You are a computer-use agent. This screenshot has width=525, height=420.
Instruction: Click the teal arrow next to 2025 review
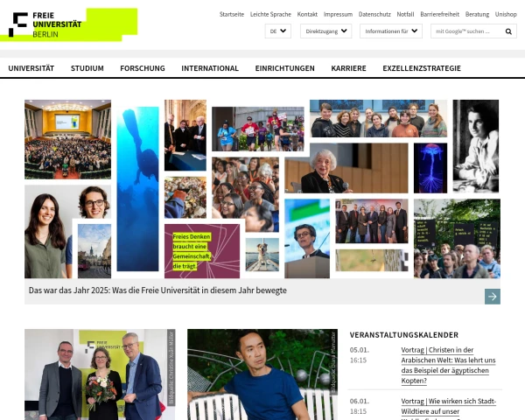coord(492,297)
